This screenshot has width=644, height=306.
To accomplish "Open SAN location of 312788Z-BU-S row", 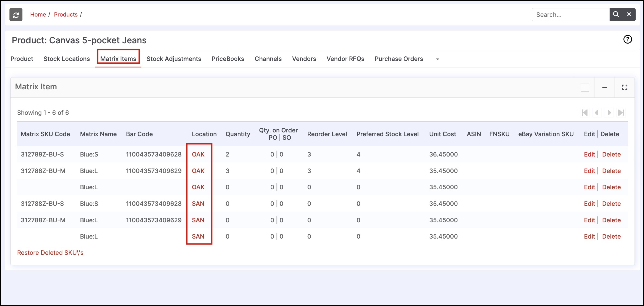I will pyautogui.click(x=198, y=204).
